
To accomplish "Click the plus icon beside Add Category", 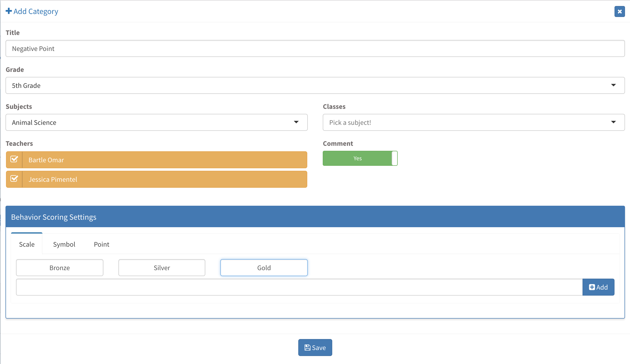I will 9,11.
